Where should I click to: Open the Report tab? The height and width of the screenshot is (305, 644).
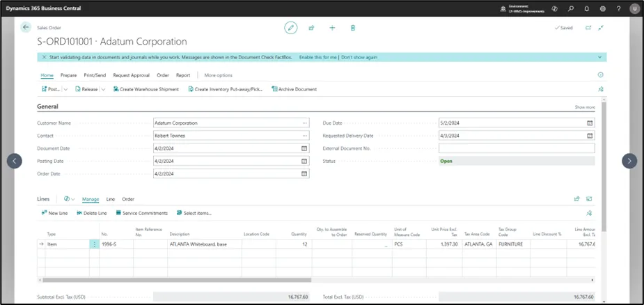tap(183, 75)
